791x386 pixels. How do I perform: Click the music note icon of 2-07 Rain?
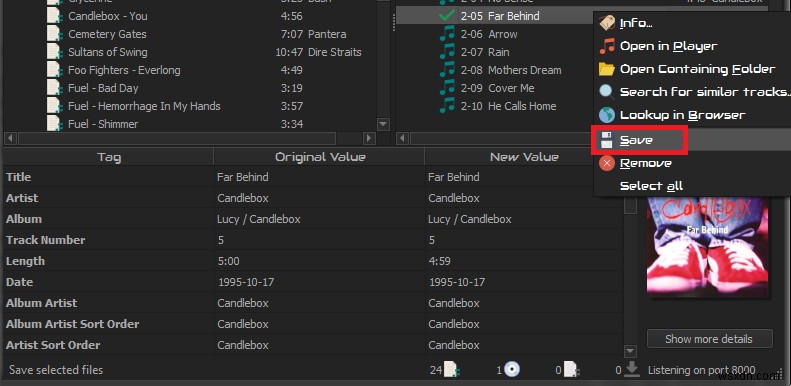447,51
